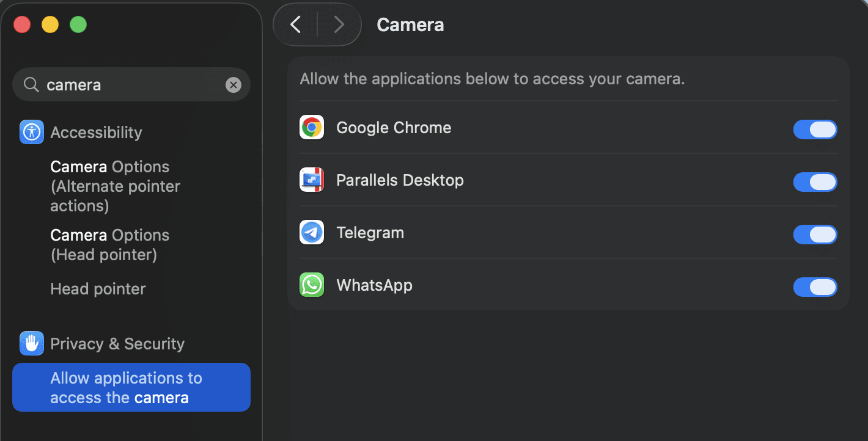
Task: Disable camera access for Google Chrome
Action: click(x=815, y=129)
